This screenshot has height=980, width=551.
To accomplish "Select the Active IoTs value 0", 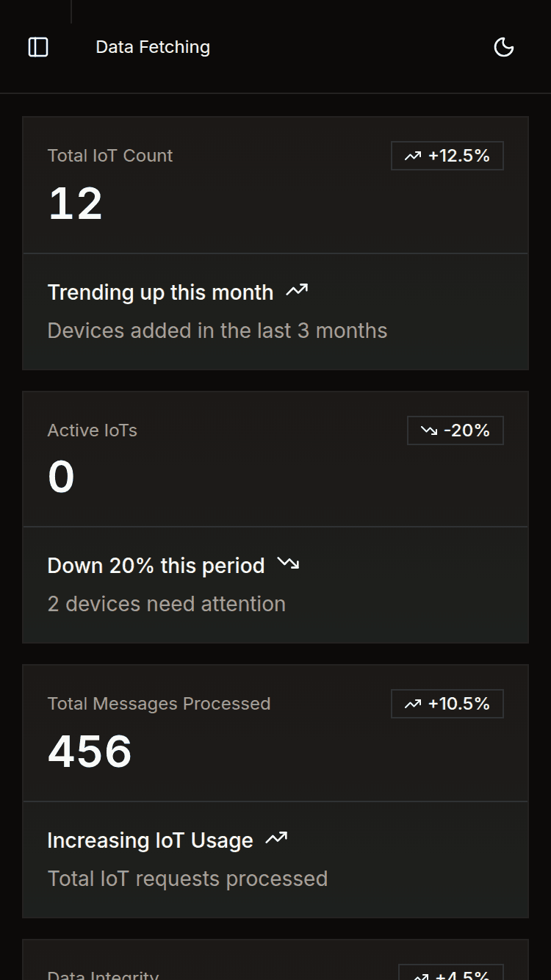I will 61,477.
